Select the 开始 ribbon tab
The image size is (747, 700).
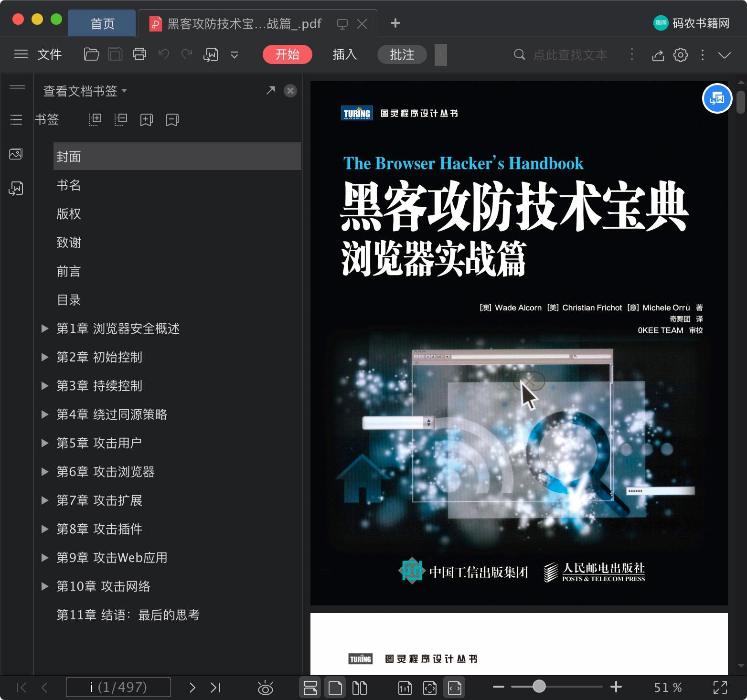click(288, 54)
